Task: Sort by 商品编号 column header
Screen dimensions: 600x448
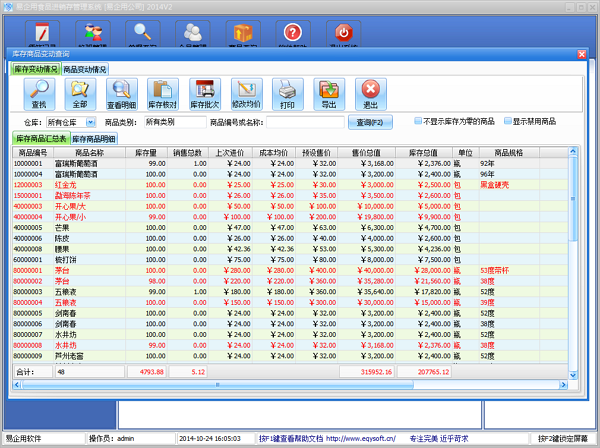Action: coord(33,153)
